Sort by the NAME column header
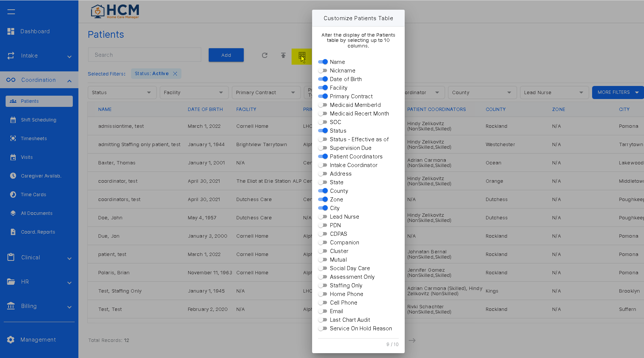 pyautogui.click(x=105, y=109)
